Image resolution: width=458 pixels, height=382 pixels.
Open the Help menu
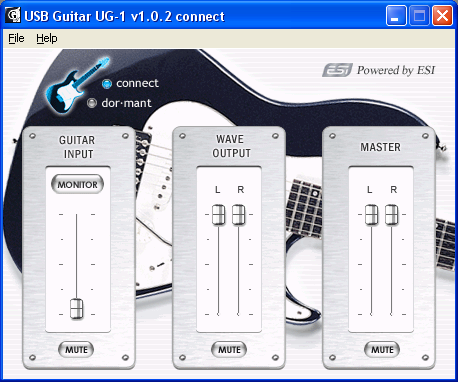point(47,38)
